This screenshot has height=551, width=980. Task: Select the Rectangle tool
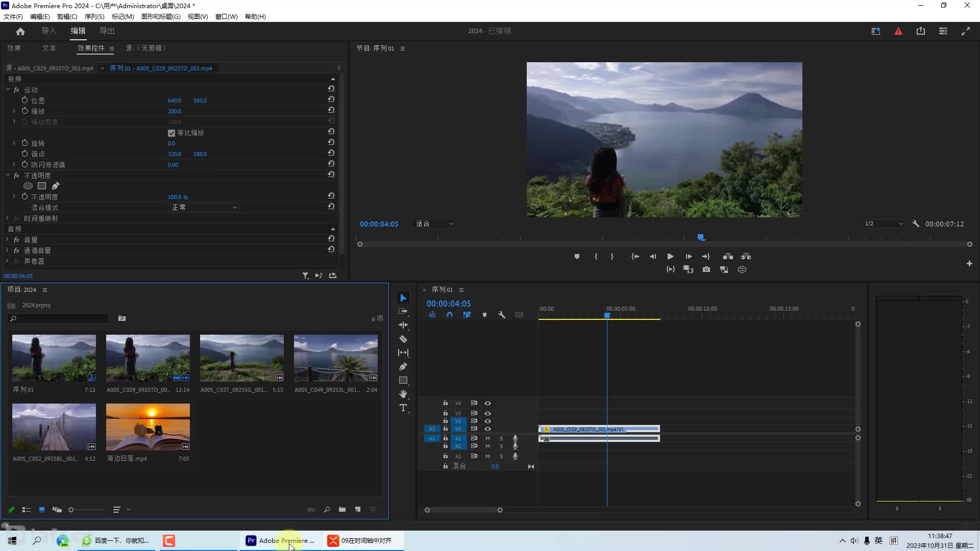(x=403, y=380)
